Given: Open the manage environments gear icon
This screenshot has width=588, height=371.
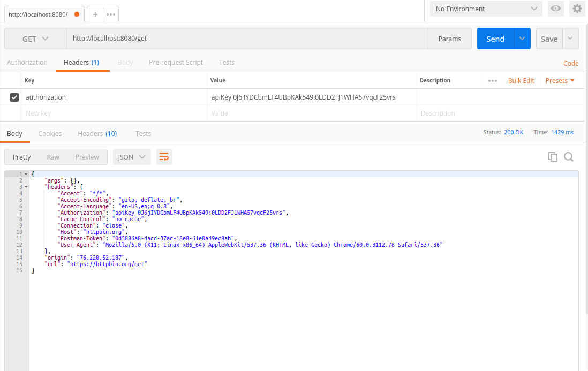Looking at the screenshot, I should pyautogui.click(x=577, y=9).
